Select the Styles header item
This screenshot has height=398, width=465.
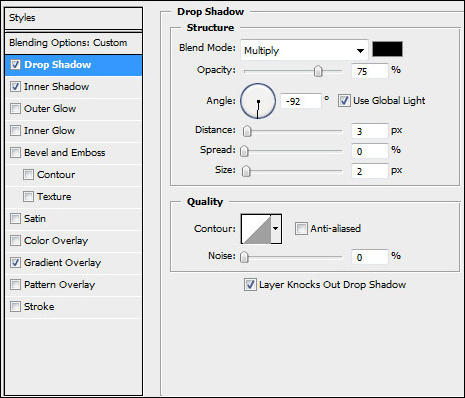pyautogui.click(x=74, y=18)
